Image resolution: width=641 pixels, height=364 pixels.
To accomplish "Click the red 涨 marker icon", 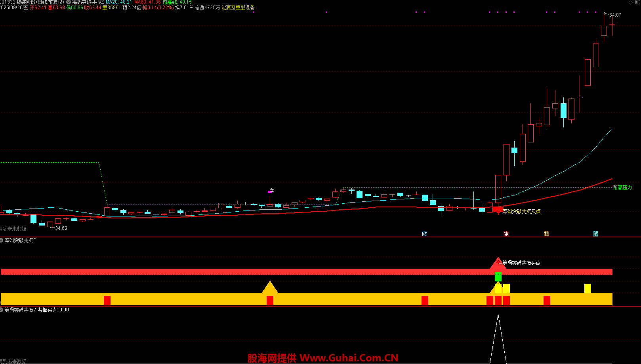I will coord(506,234).
